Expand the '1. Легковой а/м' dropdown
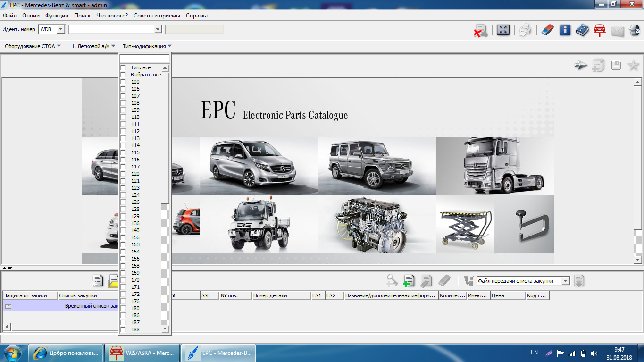 pyautogui.click(x=93, y=46)
